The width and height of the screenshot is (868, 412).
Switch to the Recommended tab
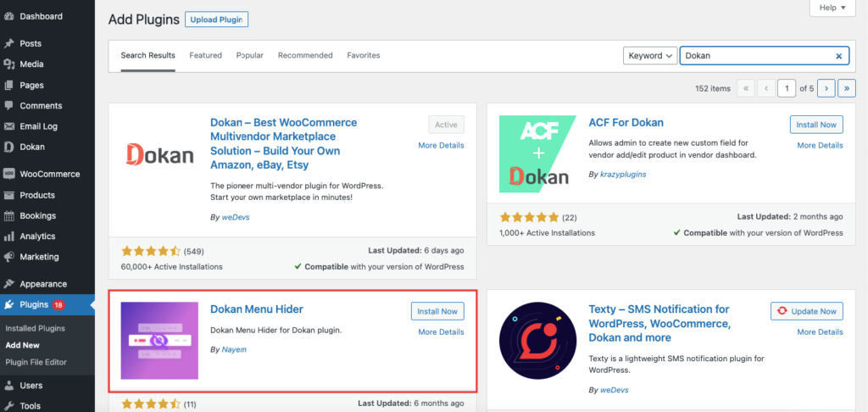coord(305,55)
